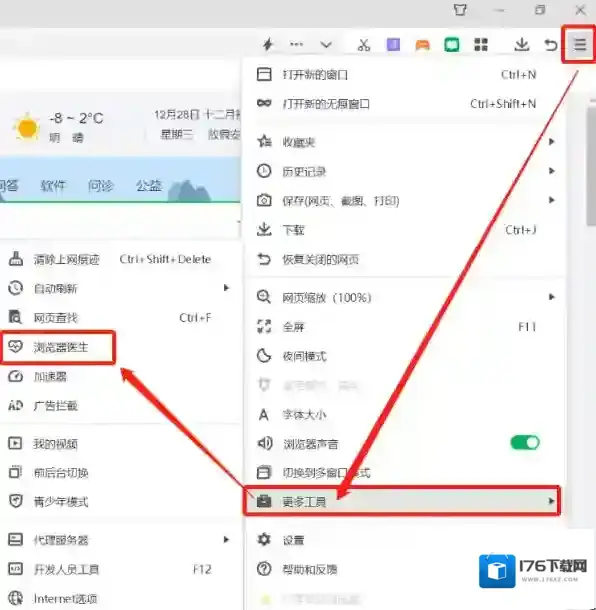Click the question mark icon beside 帮助和反馈

pyautogui.click(x=264, y=569)
